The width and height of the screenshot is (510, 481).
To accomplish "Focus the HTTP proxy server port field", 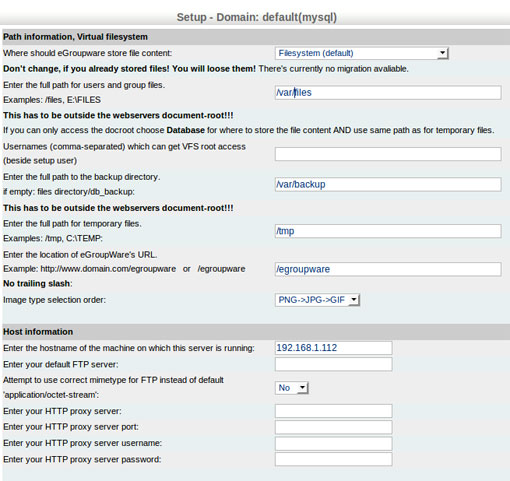I will 334,427.
